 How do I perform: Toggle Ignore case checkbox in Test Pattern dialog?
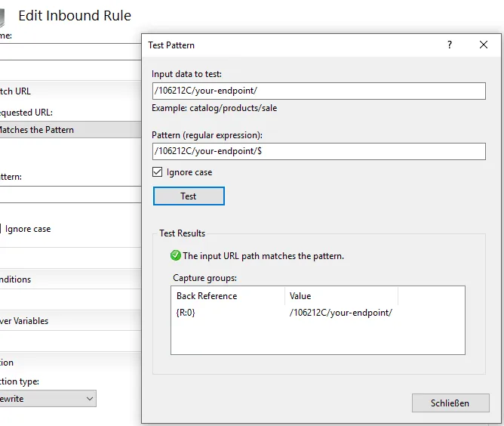coord(157,172)
